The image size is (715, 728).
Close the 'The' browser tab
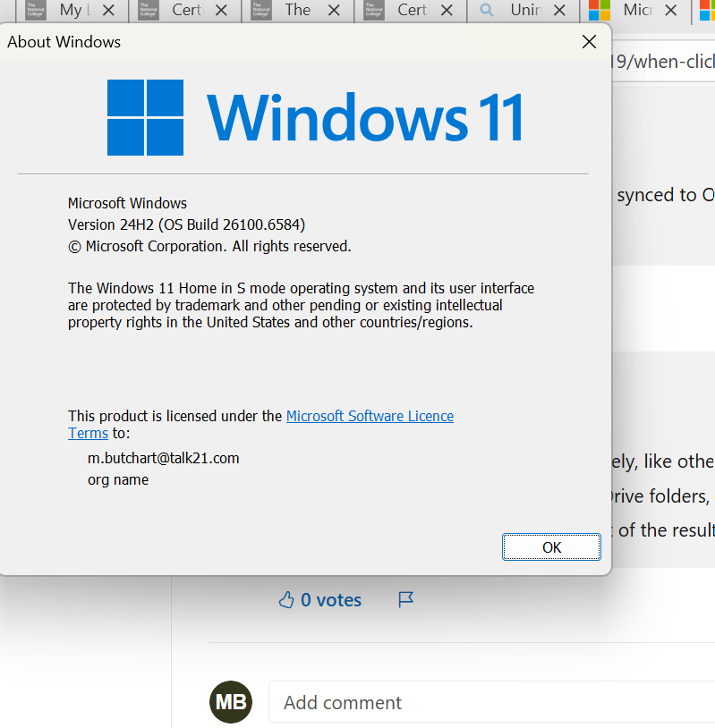click(x=334, y=10)
